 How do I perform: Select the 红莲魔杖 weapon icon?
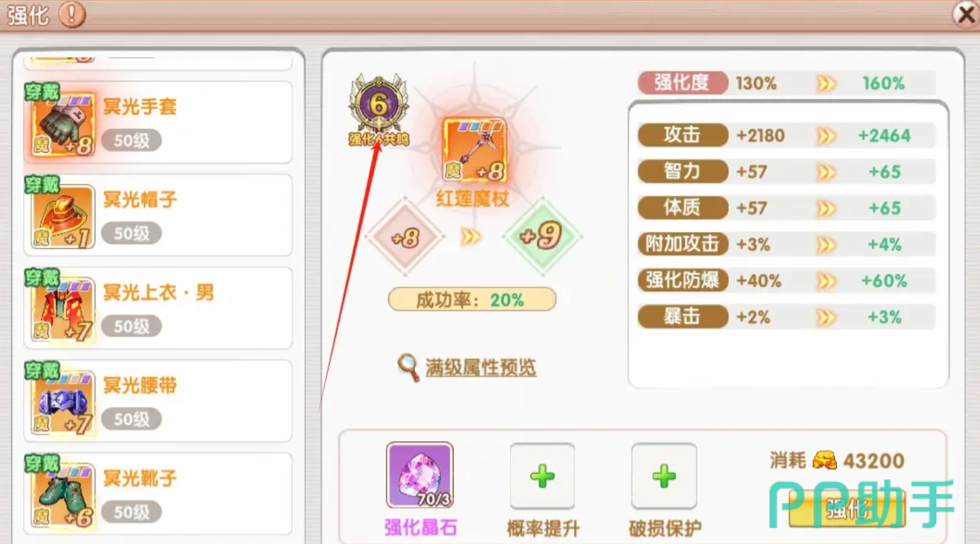[x=474, y=151]
